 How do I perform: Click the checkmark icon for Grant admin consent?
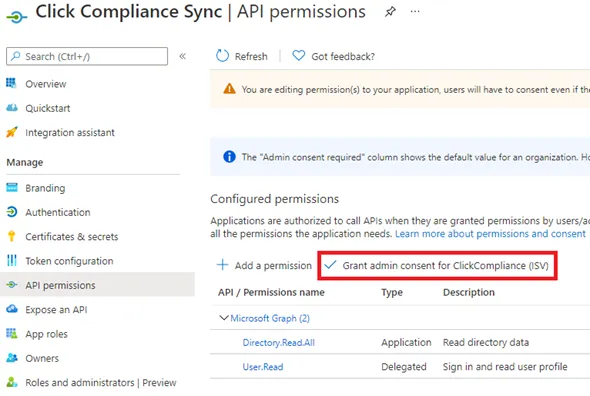point(330,265)
